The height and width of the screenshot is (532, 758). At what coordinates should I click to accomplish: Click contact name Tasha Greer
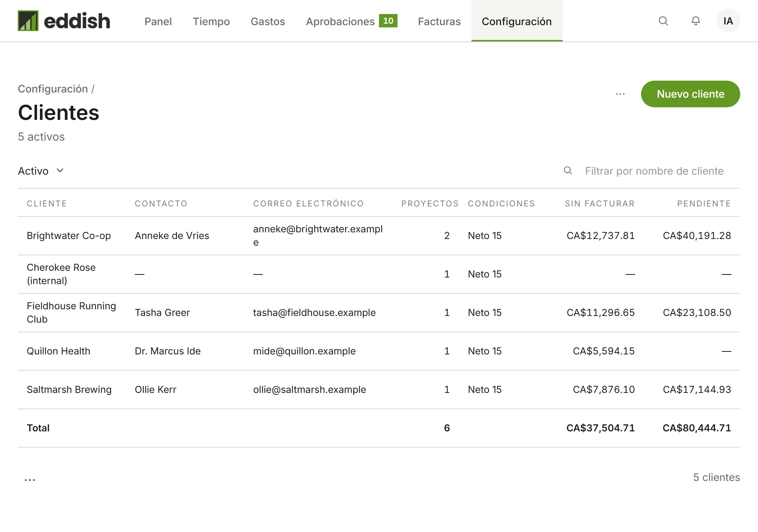pyautogui.click(x=162, y=313)
